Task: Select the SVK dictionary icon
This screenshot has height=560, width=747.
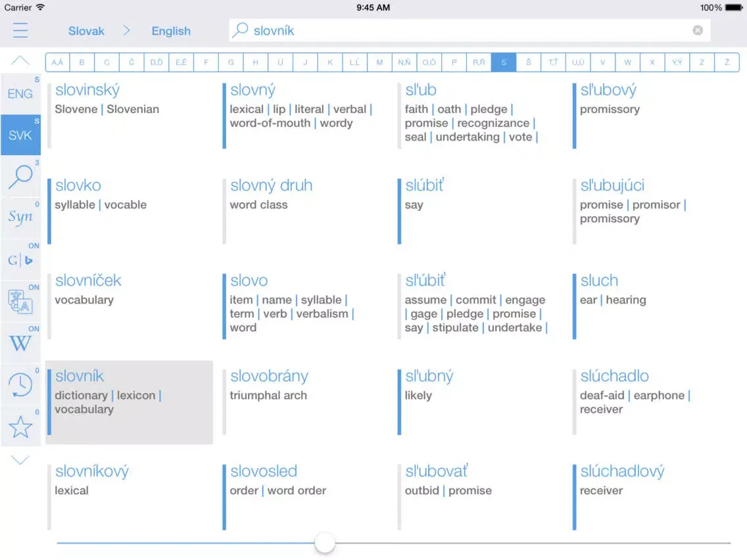Action: 20,135
